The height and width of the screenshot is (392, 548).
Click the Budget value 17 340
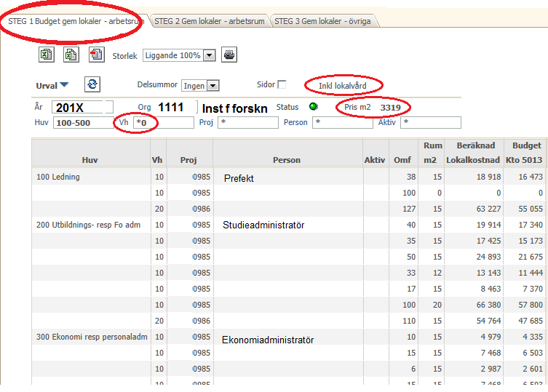coord(531,225)
